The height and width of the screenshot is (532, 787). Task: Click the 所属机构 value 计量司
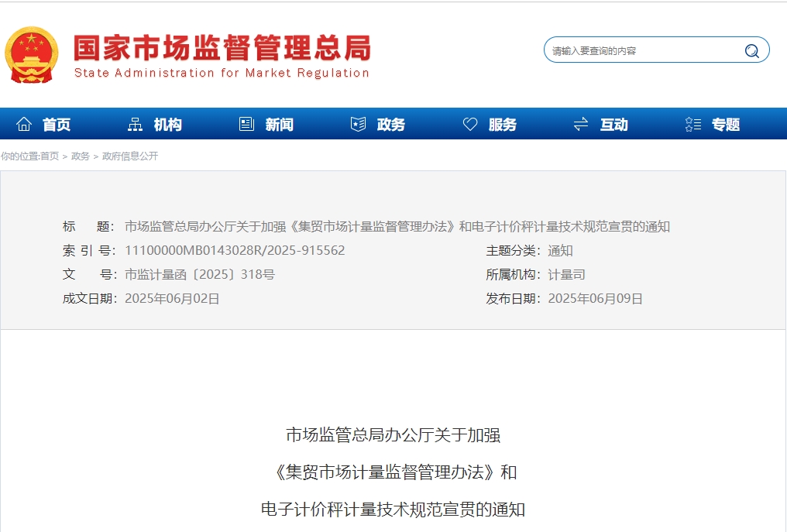[566, 275]
